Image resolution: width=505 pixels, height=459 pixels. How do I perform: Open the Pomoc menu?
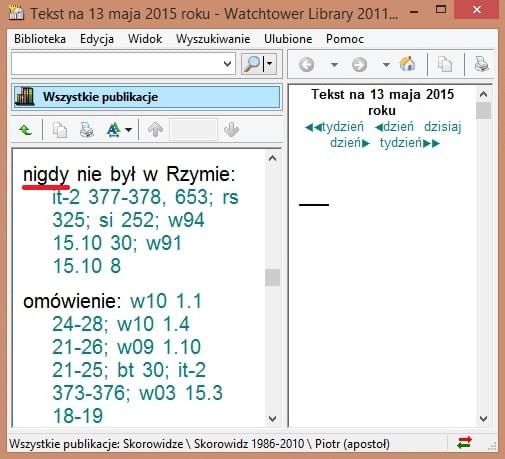click(x=345, y=39)
